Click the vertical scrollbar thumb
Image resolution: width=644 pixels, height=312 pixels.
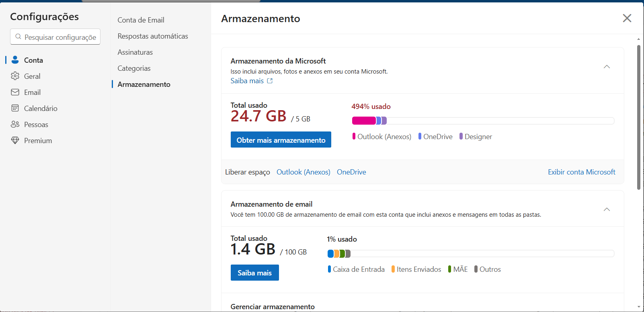point(638,117)
